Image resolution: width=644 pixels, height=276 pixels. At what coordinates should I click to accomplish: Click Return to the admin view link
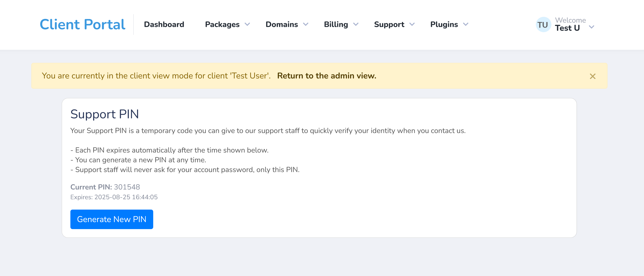(327, 76)
